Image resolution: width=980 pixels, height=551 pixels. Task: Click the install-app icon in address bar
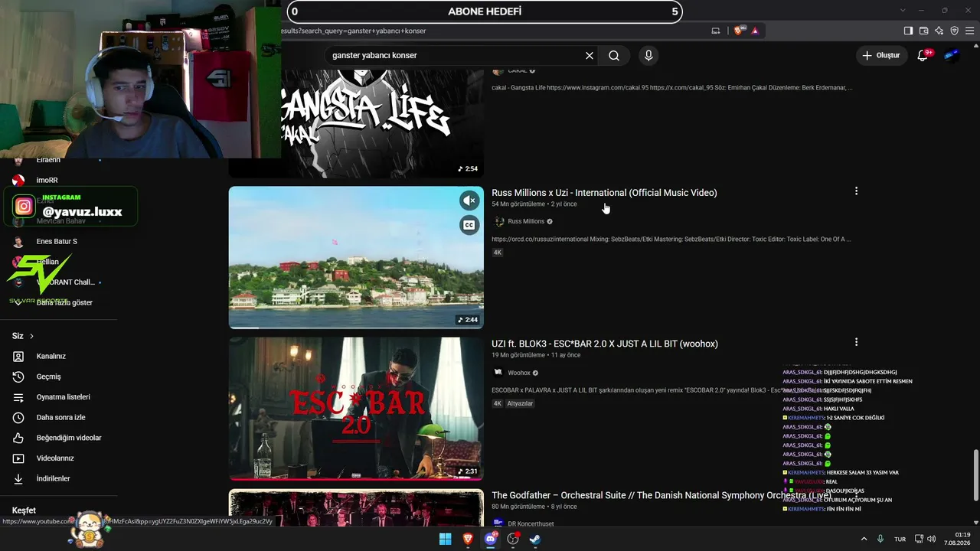click(x=716, y=31)
